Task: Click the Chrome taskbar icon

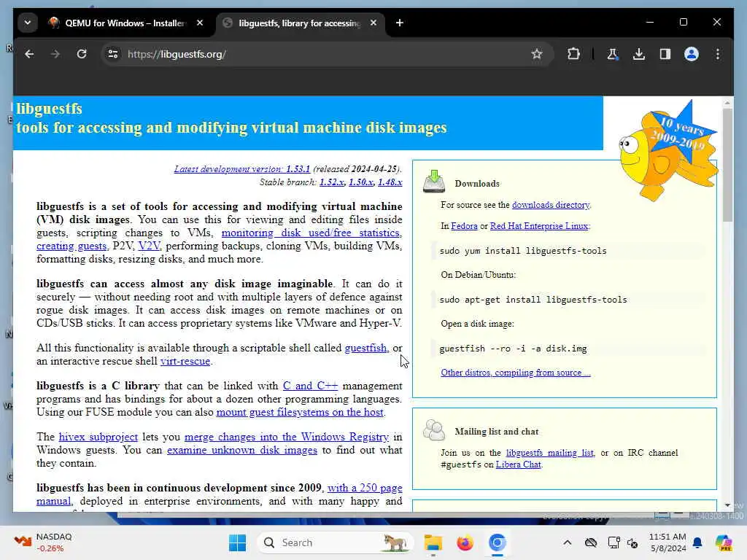Action: tap(497, 542)
